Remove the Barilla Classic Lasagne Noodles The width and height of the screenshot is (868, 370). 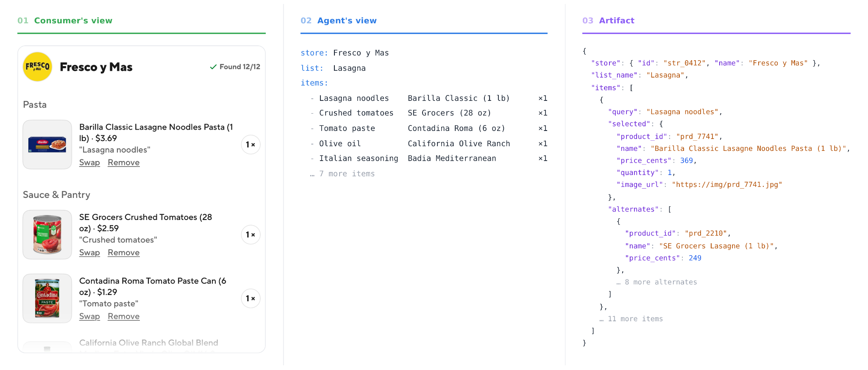point(123,162)
